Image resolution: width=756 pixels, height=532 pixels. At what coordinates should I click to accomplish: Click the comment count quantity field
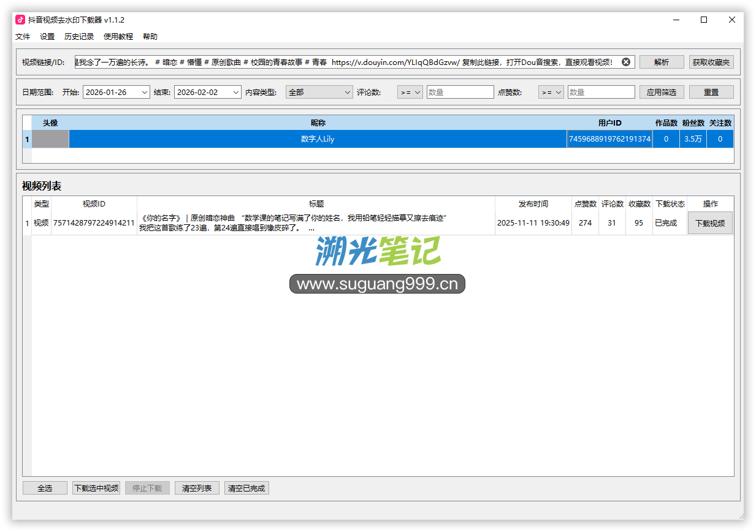[x=460, y=92]
